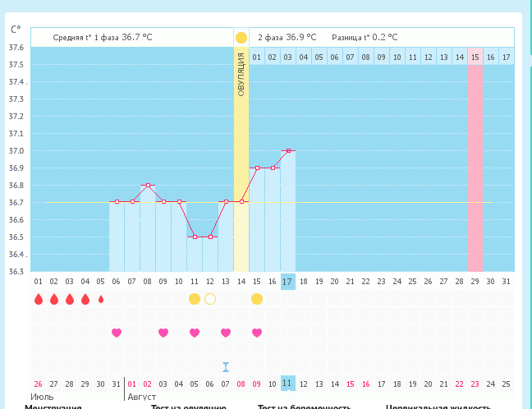Image resolution: width=532 pixels, height=409 pixels.
Task: Click the pink heart on cycle day 13
Action: point(226,333)
